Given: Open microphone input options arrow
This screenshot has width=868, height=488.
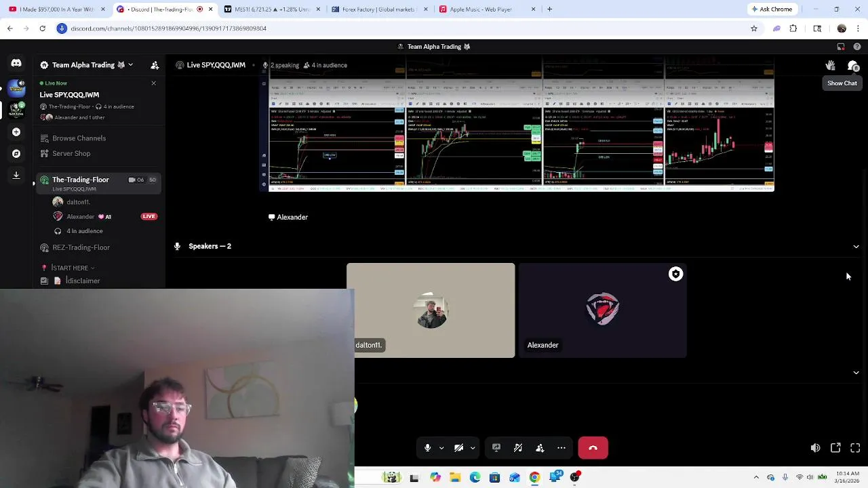Looking at the screenshot, I should click(441, 448).
